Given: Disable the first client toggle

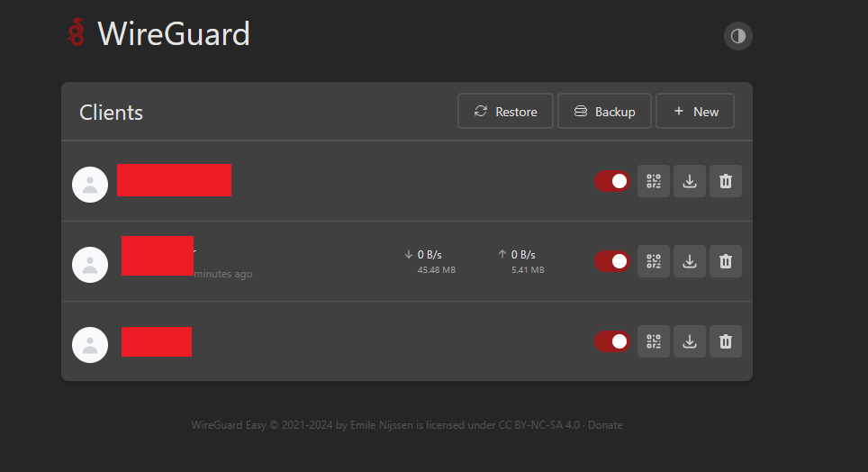Looking at the screenshot, I should [x=612, y=181].
